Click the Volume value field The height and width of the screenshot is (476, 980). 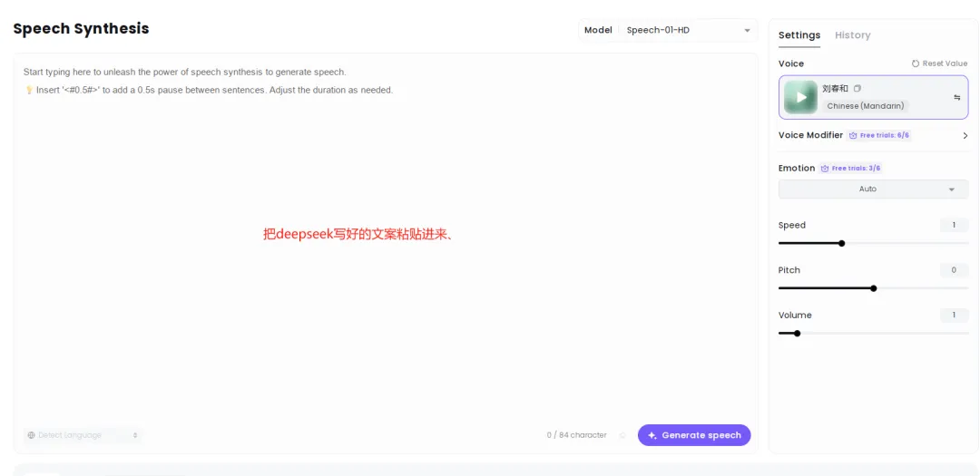[x=954, y=316]
